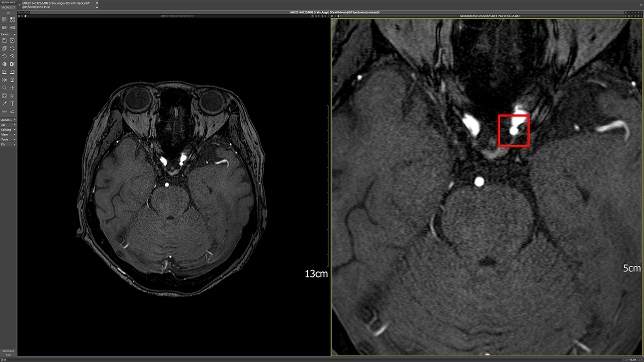
Task: Expand the Etc section
Action: pos(8,144)
